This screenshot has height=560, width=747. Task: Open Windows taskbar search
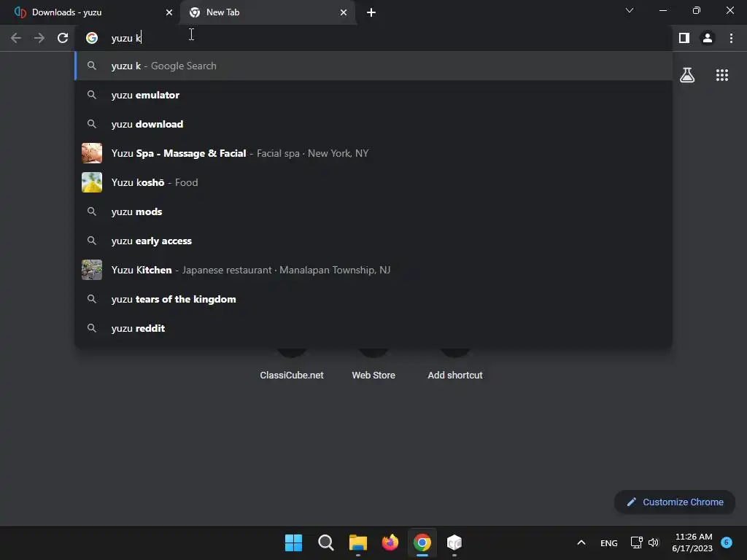point(326,542)
